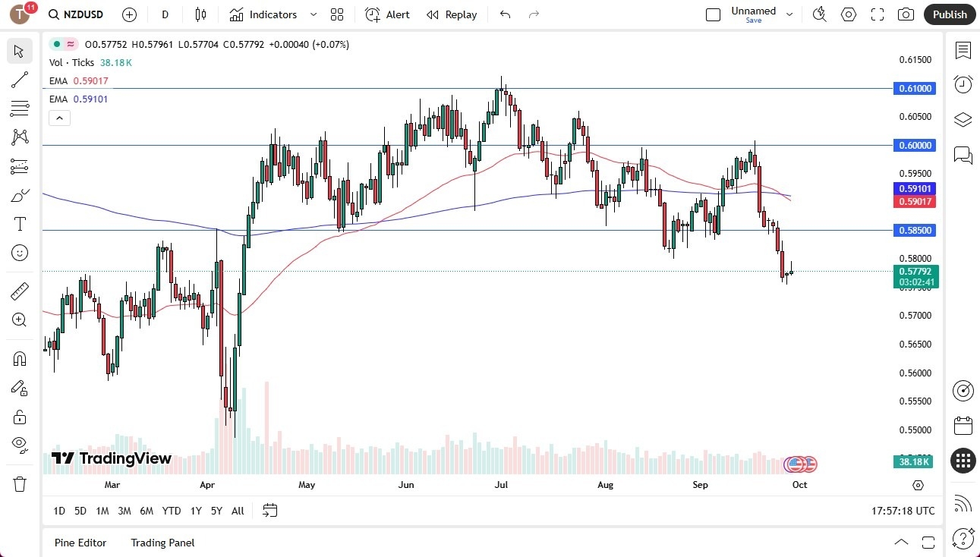
Task: Take a chart snapshot with the camera icon
Action: (906, 14)
